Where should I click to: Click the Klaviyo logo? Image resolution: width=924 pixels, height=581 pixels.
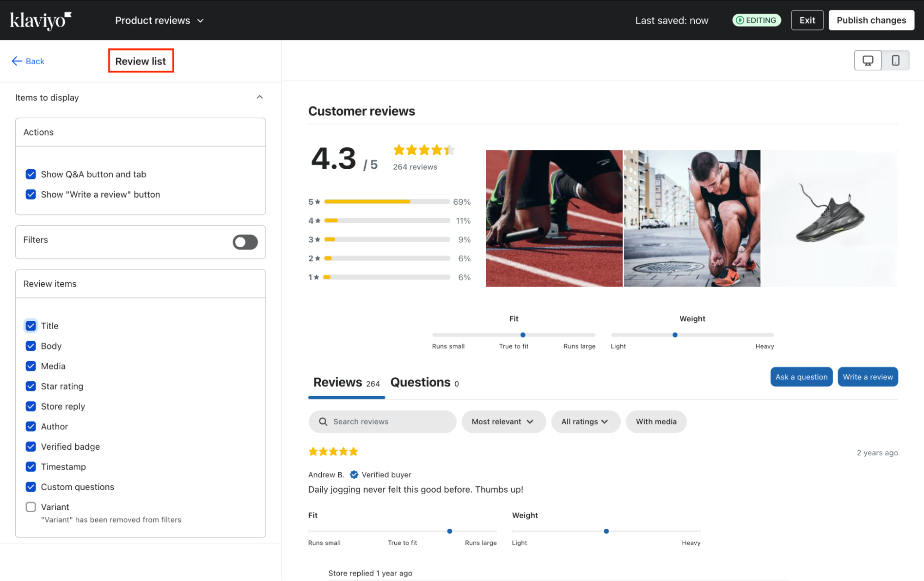click(41, 20)
